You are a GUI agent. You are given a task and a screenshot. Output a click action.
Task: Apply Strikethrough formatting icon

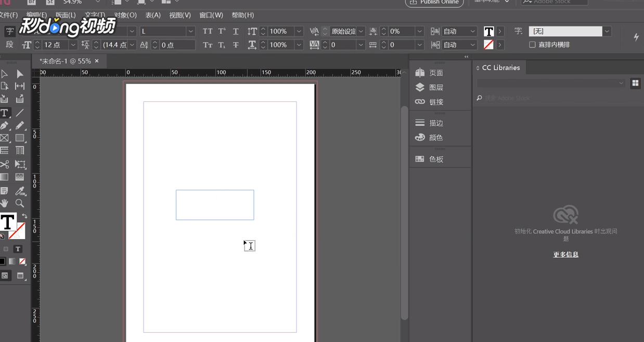236,45
